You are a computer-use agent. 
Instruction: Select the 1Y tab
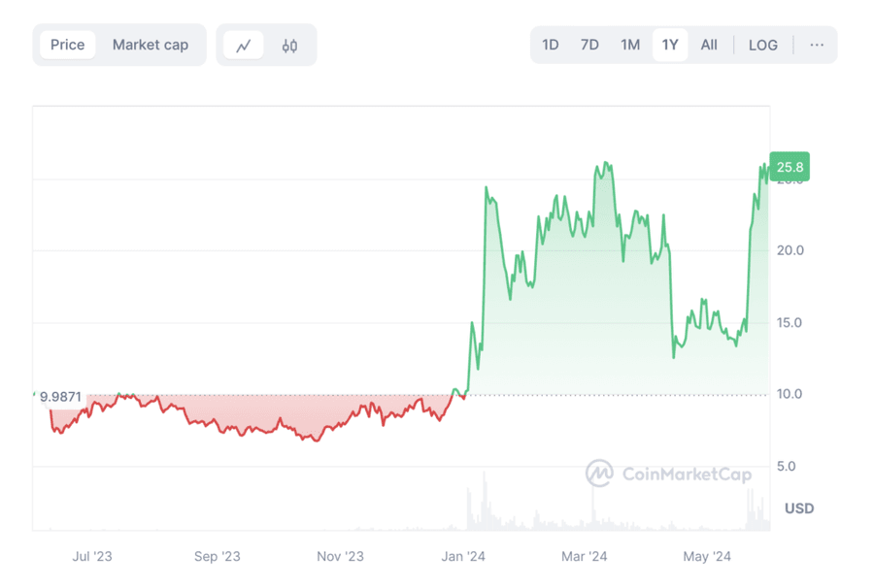(670, 45)
